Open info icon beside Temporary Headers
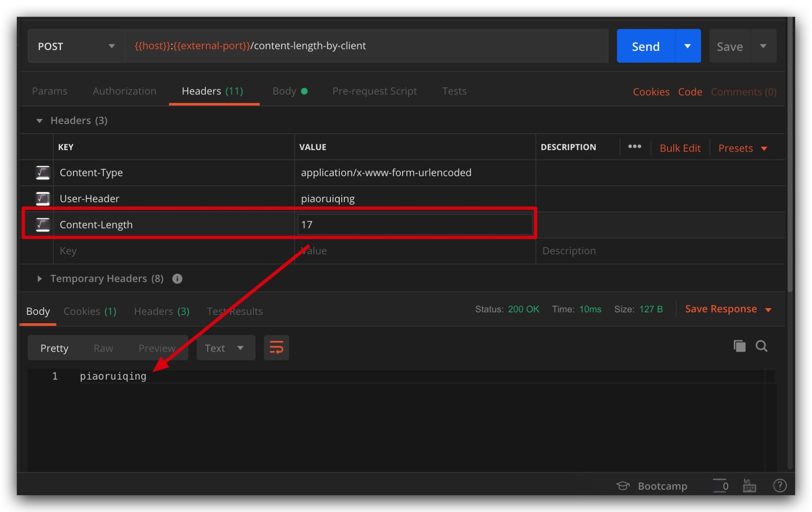 [177, 278]
